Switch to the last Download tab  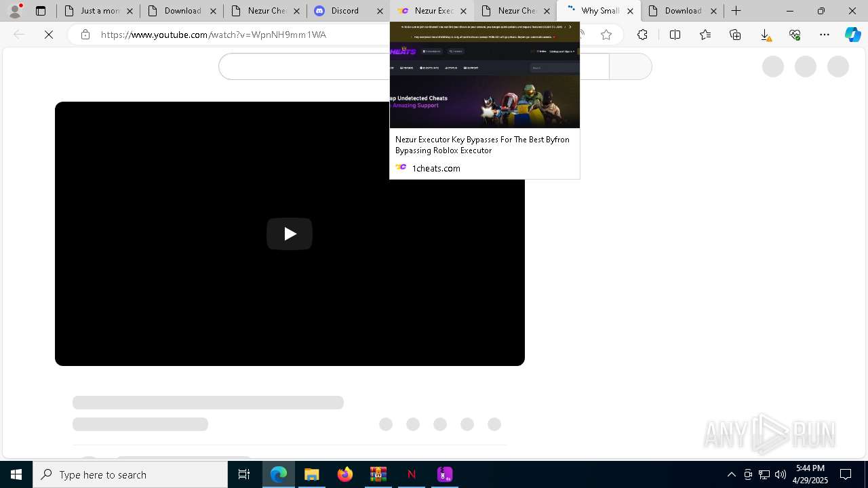(x=683, y=11)
